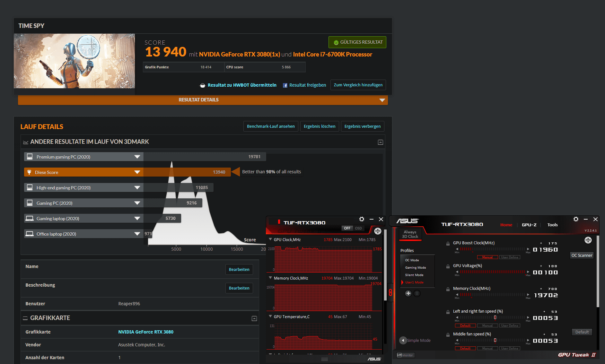
Task: Decrease GPU Boost Clock with left arrow
Action: pyautogui.click(x=457, y=249)
